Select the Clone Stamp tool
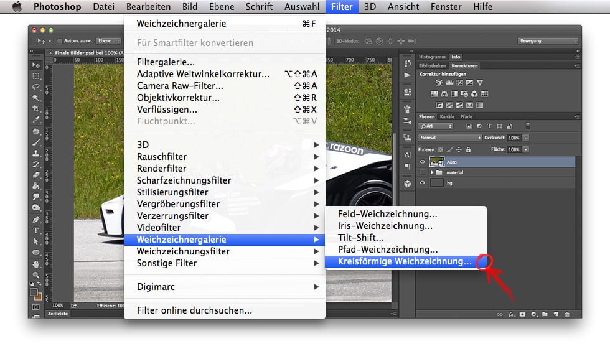Screen dimensions: 610x364 (x=36, y=153)
